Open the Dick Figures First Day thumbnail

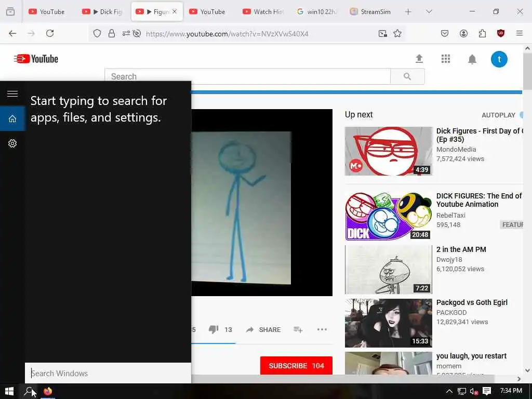click(x=389, y=151)
